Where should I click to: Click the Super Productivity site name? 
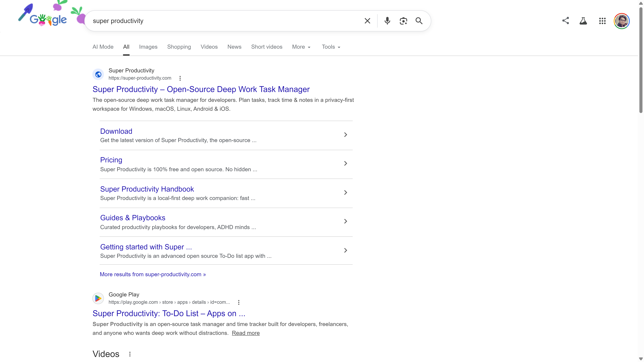[x=132, y=70]
